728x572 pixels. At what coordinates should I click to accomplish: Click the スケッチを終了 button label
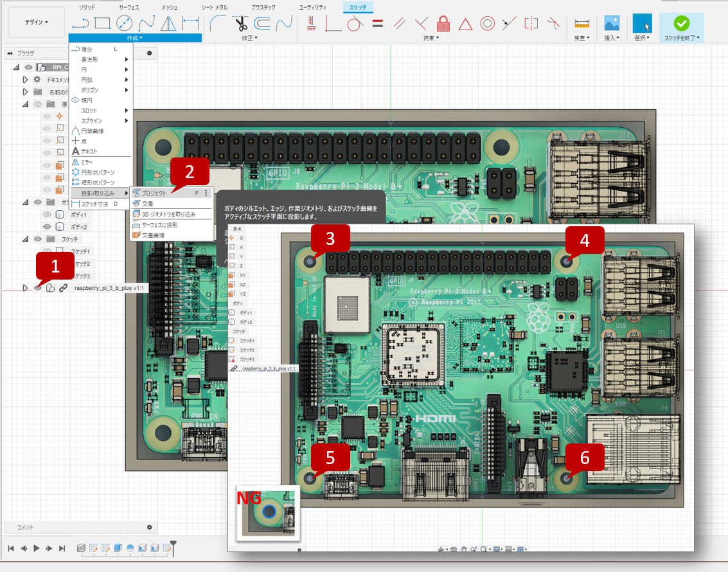coord(682,38)
